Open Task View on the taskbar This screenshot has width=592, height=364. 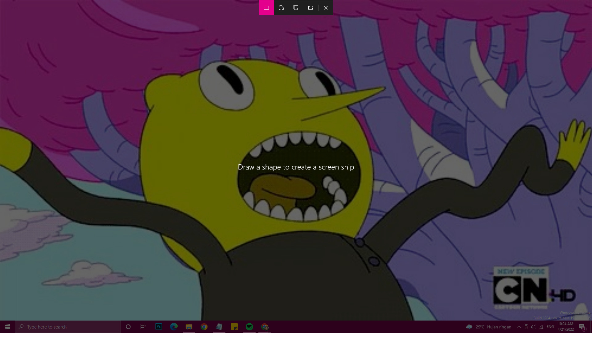point(143,327)
